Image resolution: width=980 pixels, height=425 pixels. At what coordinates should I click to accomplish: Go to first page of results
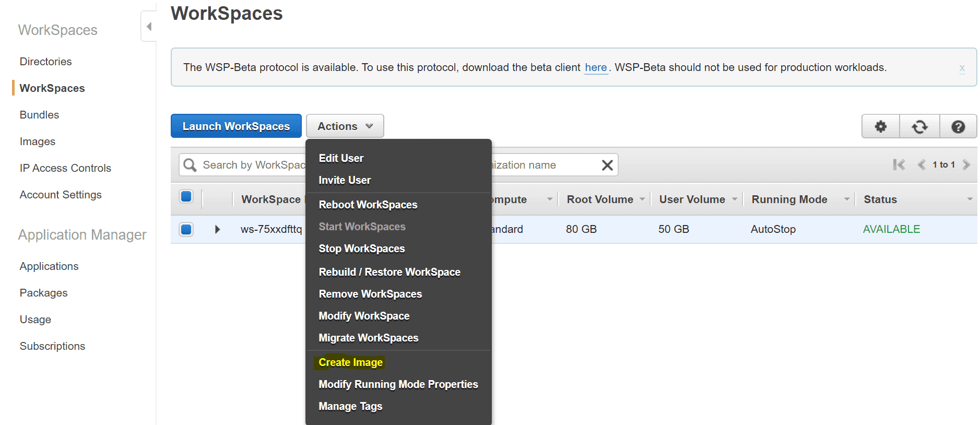pyautogui.click(x=899, y=165)
